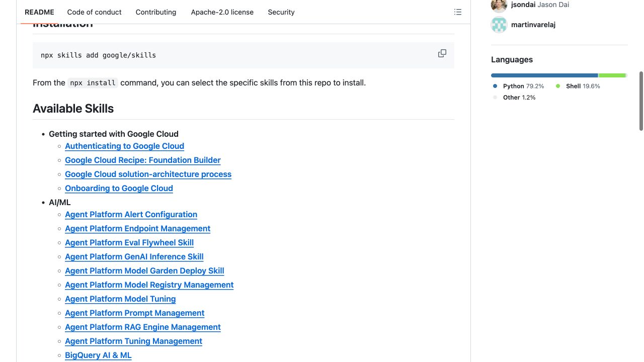The width and height of the screenshot is (644, 362).
Task: Open Agent Platform GenAI Inference Skill
Action: pyautogui.click(x=134, y=256)
